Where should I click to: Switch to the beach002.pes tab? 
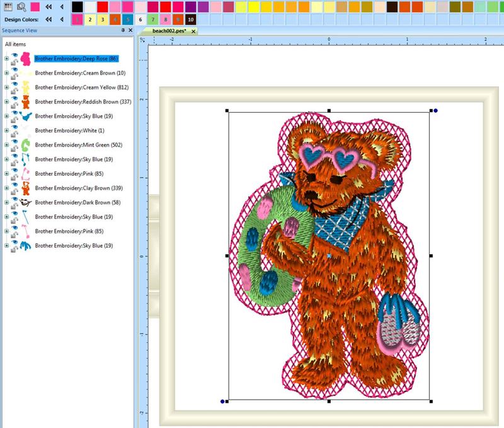pyautogui.click(x=169, y=31)
